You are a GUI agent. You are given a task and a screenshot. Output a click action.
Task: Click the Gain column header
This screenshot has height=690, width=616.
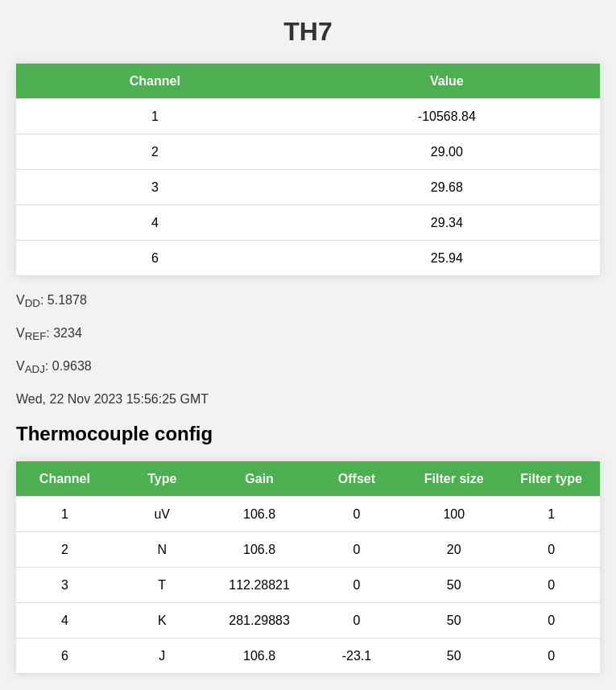coord(259,479)
